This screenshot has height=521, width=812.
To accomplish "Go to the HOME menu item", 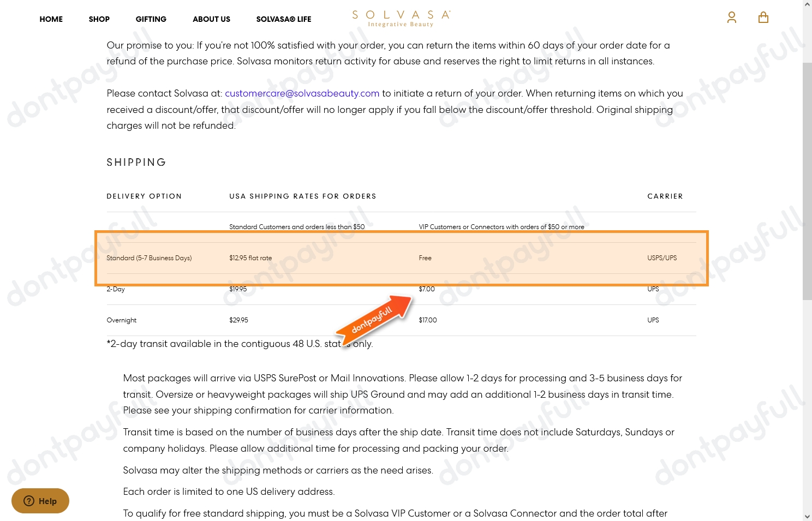I will (x=51, y=19).
